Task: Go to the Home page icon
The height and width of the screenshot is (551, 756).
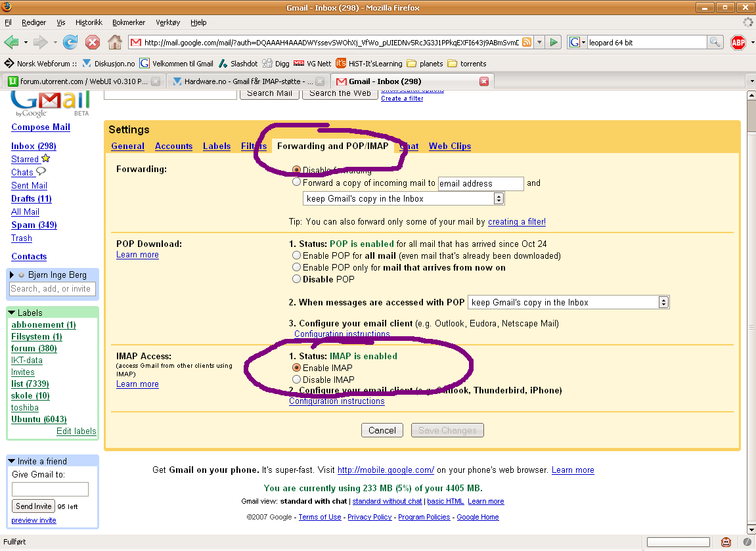Action: coord(115,43)
